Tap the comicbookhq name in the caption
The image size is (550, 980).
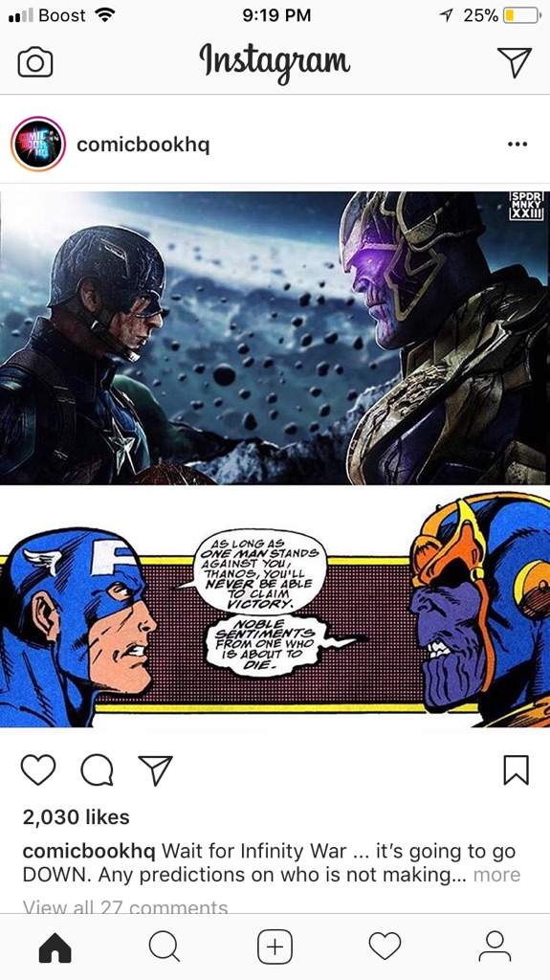89,851
